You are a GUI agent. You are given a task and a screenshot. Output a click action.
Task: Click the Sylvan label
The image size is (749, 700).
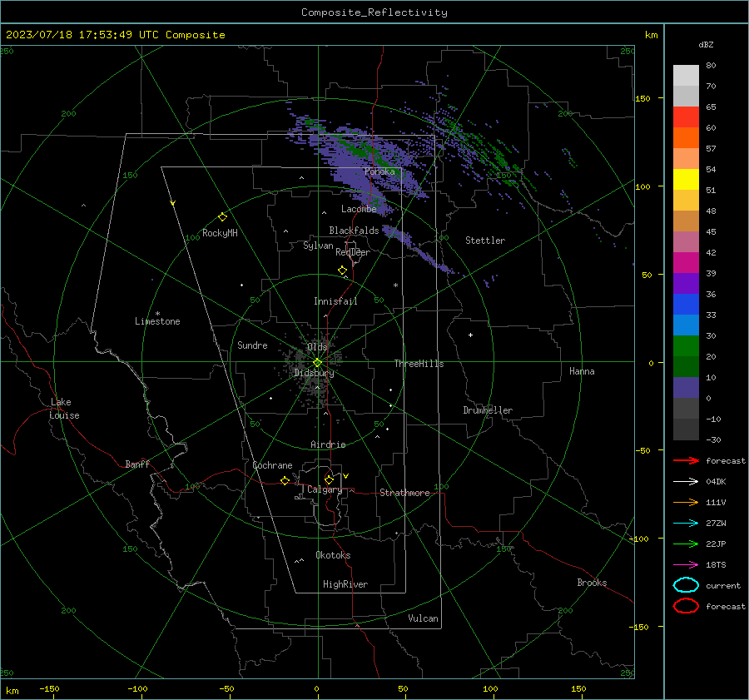pos(318,246)
